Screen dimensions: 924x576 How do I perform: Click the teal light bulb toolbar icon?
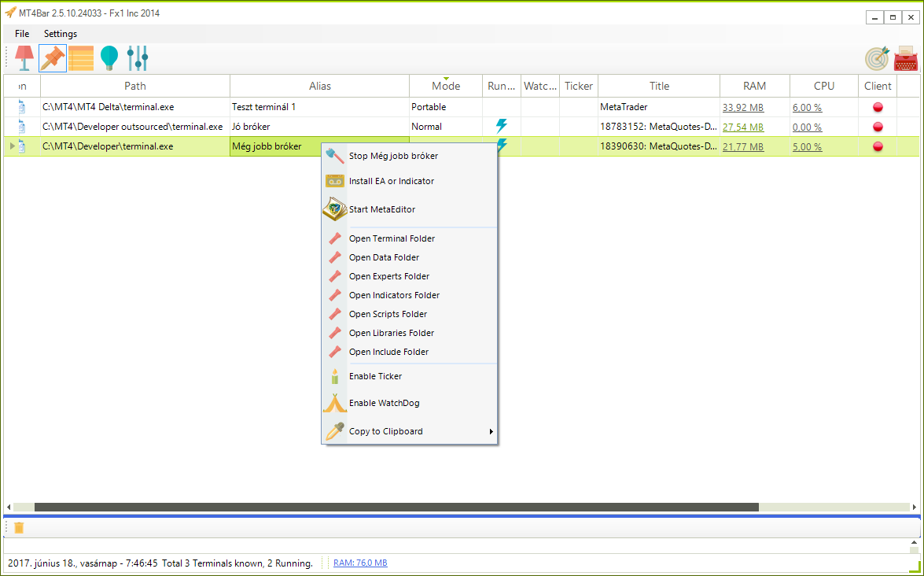pyautogui.click(x=109, y=58)
